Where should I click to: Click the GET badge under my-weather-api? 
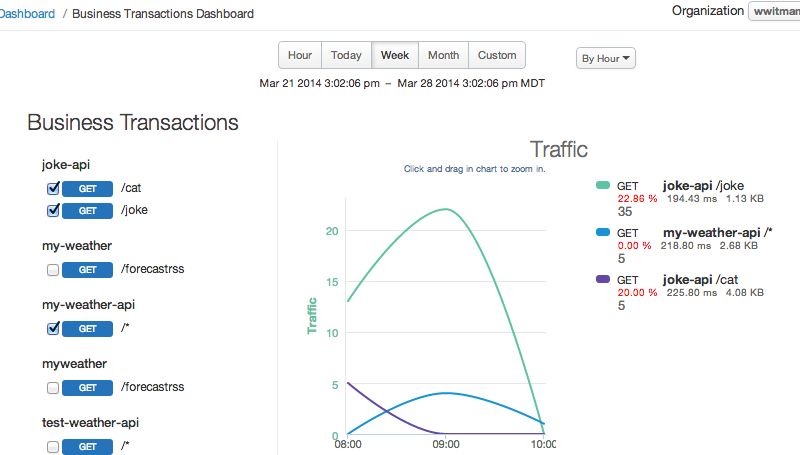(87, 329)
